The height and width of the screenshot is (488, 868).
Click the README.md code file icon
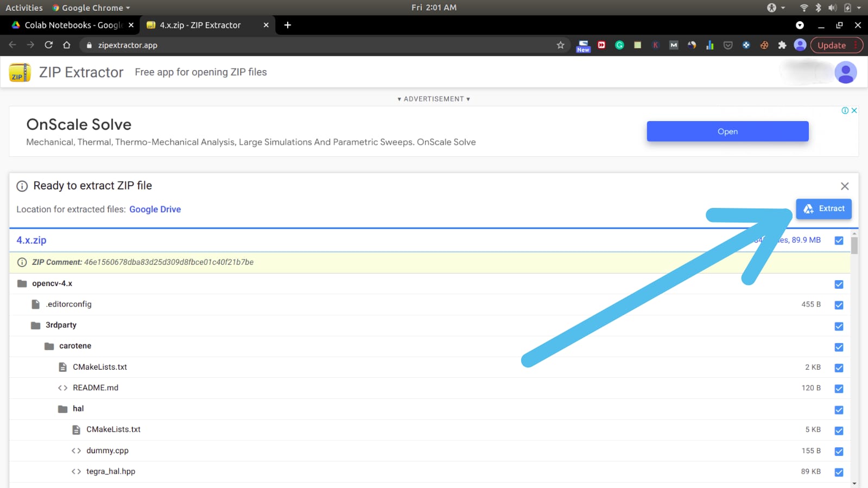click(x=63, y=388)
